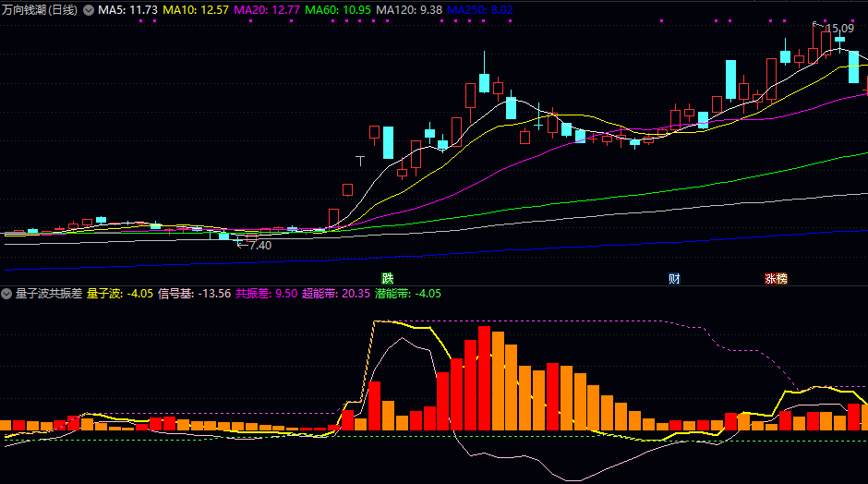The height and width of the screenshot is (484, 868).
Task: Expand the 量子波共振差 indicator dropdown arrow
Action: pyautogui.click(x=7, y=294)
